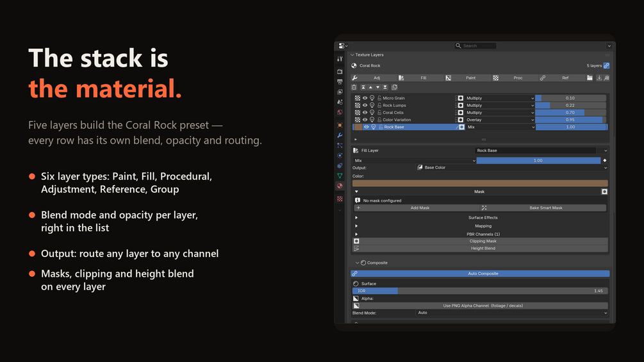Click the link icon beside 5 layers

tap(607, 65)
